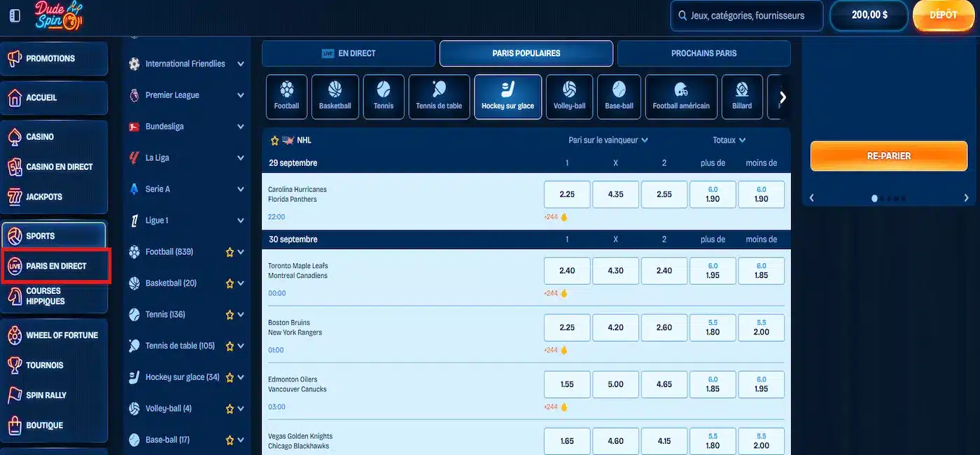Open the Dude Spin logo home link
This screenshot has height=455, width=980.
point(59,15)
